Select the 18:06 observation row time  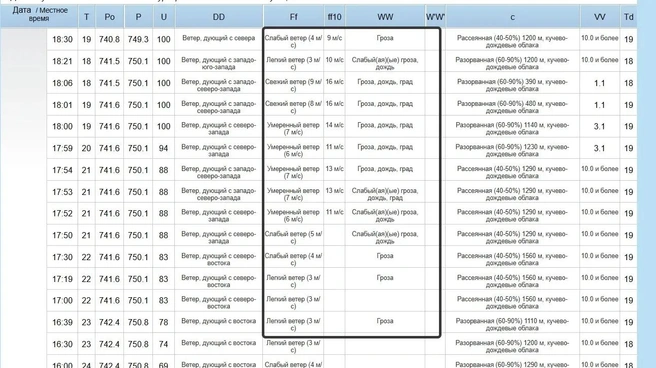point(62,83)
